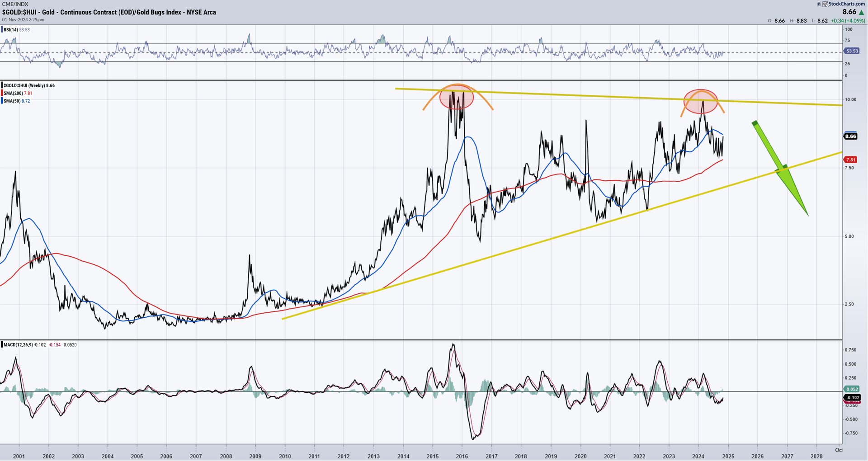Viewport: 868px width, 461px height.
Task: Click the RSI value tag "53.53" on the right axis
Action: (851, 52)
